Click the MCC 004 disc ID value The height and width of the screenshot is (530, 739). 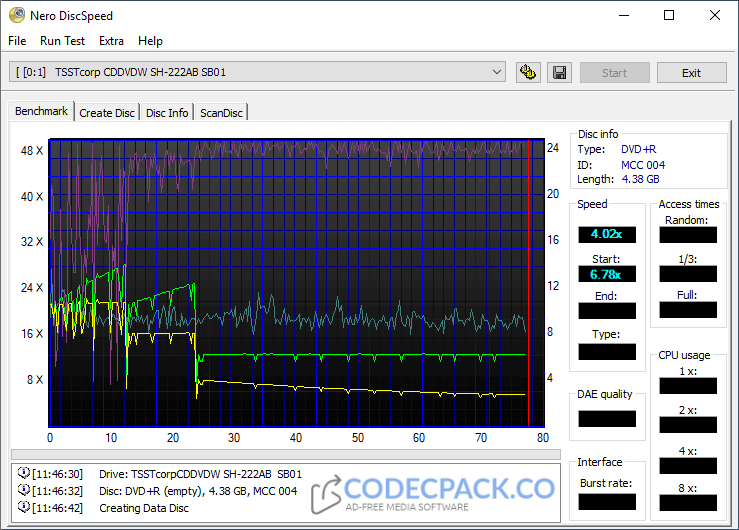[x=643, y=165]
